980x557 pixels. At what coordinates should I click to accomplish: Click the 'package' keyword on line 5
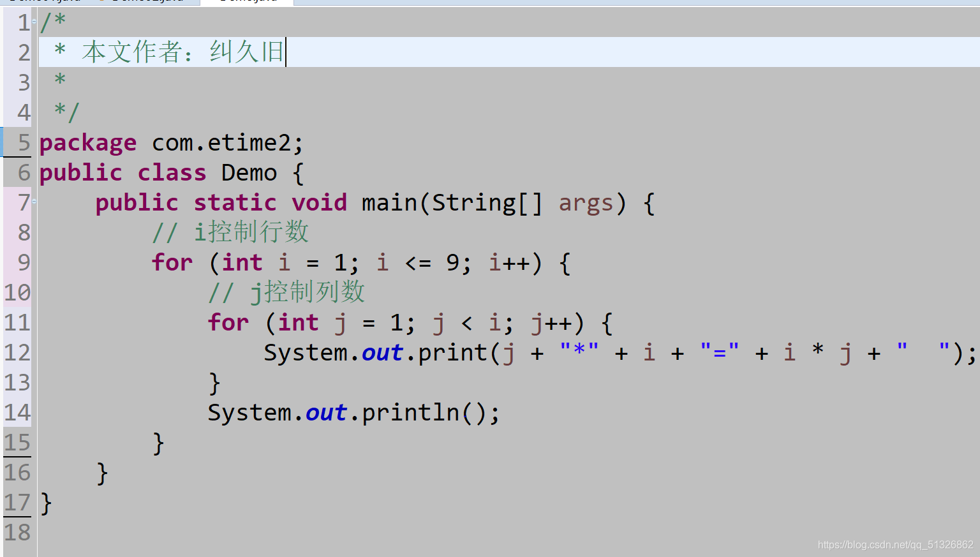(x=88, y=144)
